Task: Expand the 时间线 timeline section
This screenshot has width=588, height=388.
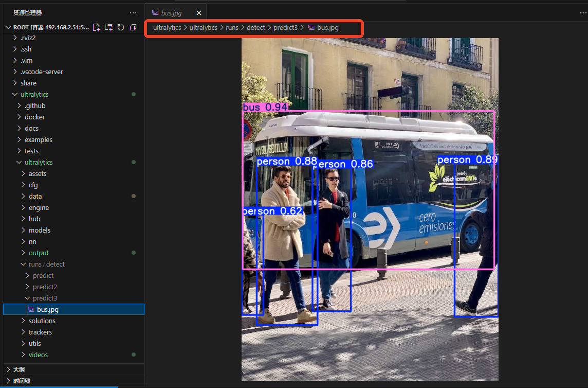Action: 73,380
